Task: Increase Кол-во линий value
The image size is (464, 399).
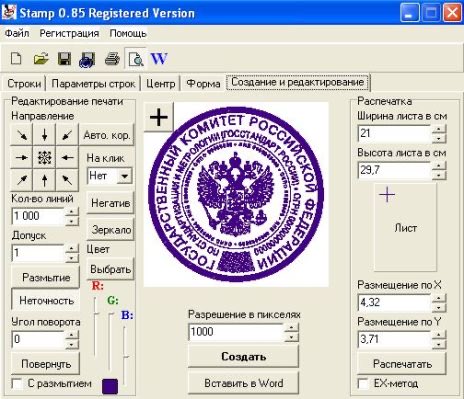Action: coord(72,211)
